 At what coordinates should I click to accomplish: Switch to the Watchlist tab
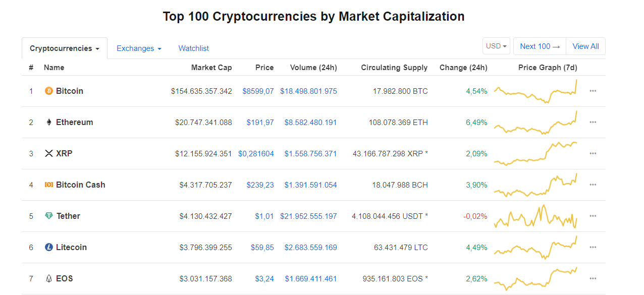pyautogui.click(x=193, y=49)
